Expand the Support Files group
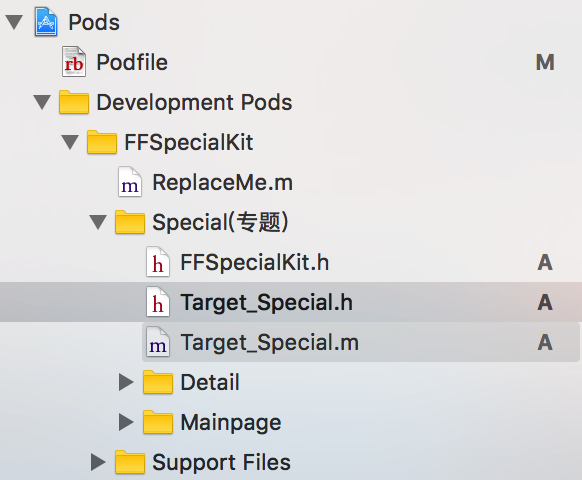The height and width of the screenshot is (480, 582). (x=98, y=462)
